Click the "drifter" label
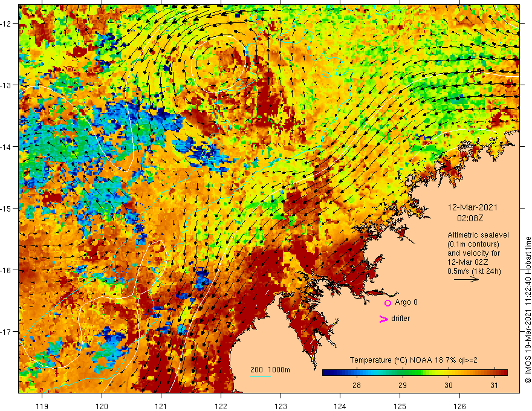The height and width of the screenshot is (411, 532). (400, 319)
